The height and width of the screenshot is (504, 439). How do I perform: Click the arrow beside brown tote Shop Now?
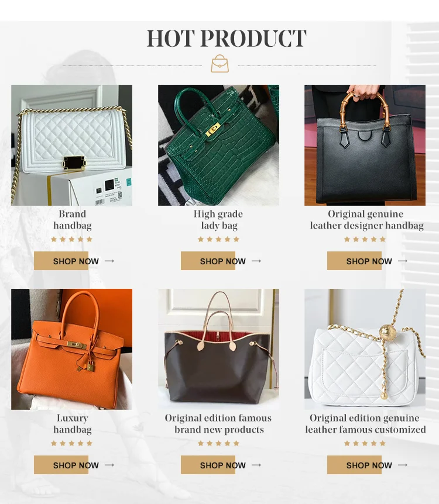pyautogui.click(x=256, y=465)
